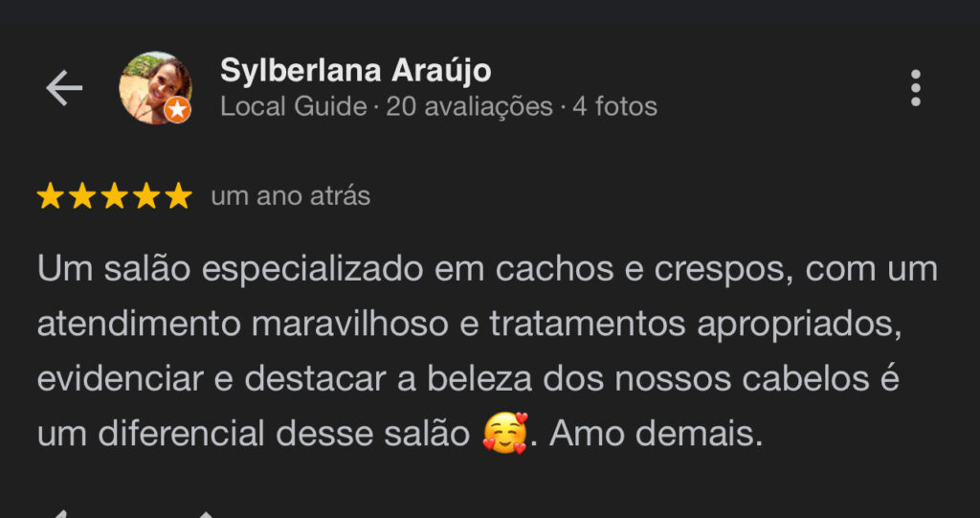Viewport: 980px width, 518px height.
Task: Open the Sylberlana Araújo name link
Action: click(x=356, y=71)
